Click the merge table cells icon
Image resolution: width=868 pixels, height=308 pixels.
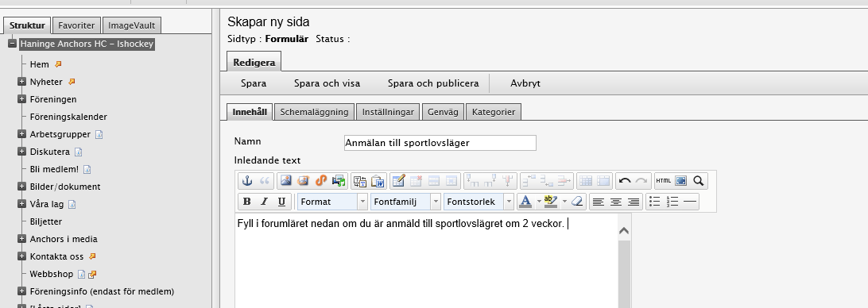click(603, 181)
